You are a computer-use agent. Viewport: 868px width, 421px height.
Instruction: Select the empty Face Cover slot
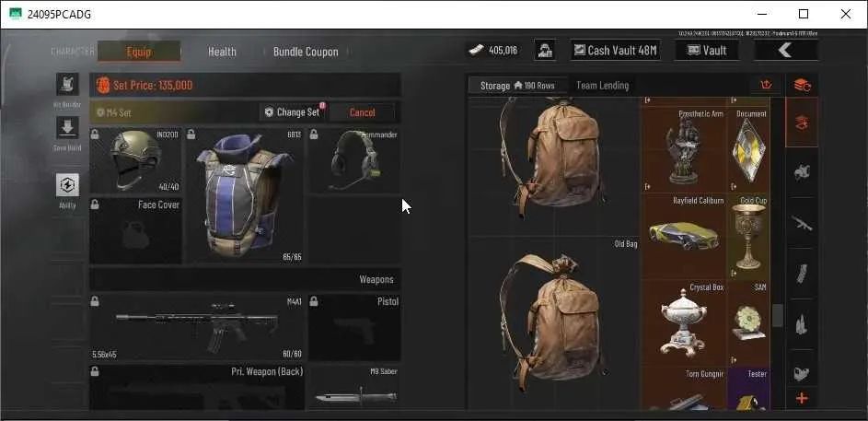coord(135,230)
